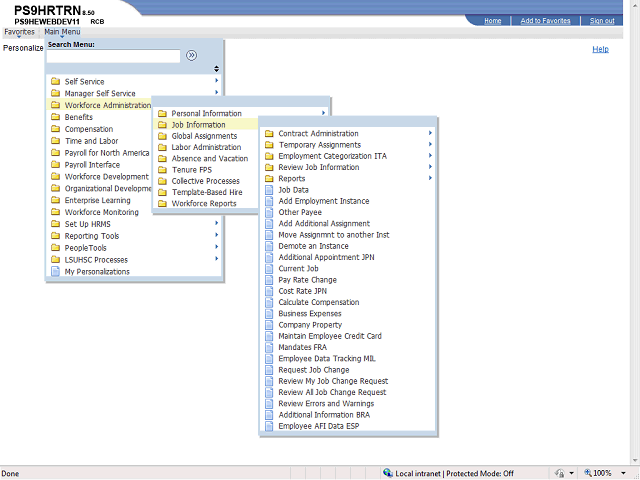Open the Calculate Compensation link
The image size is (640, 480).
tap(319, 302)
